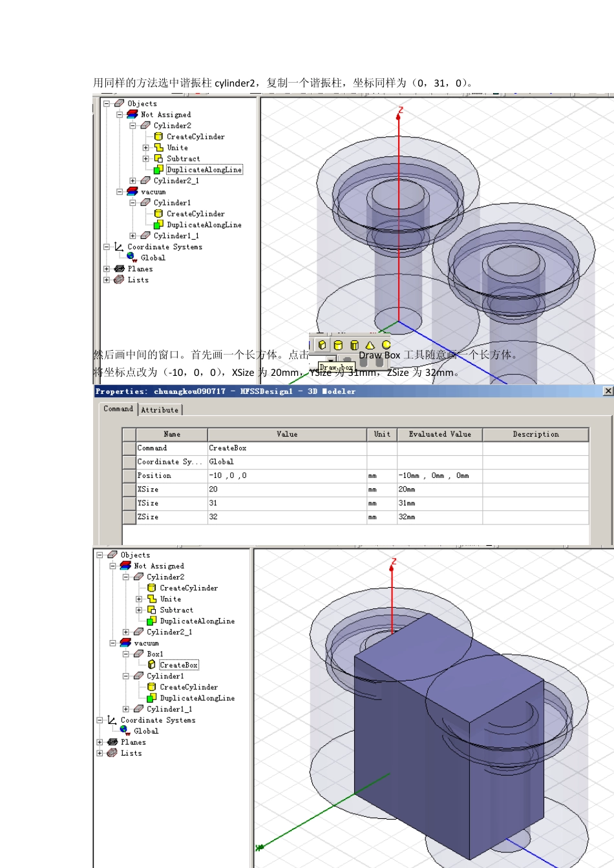Select the Draw Cylinder tool icon
Screen dimensions: 614x868
(338, 345)
